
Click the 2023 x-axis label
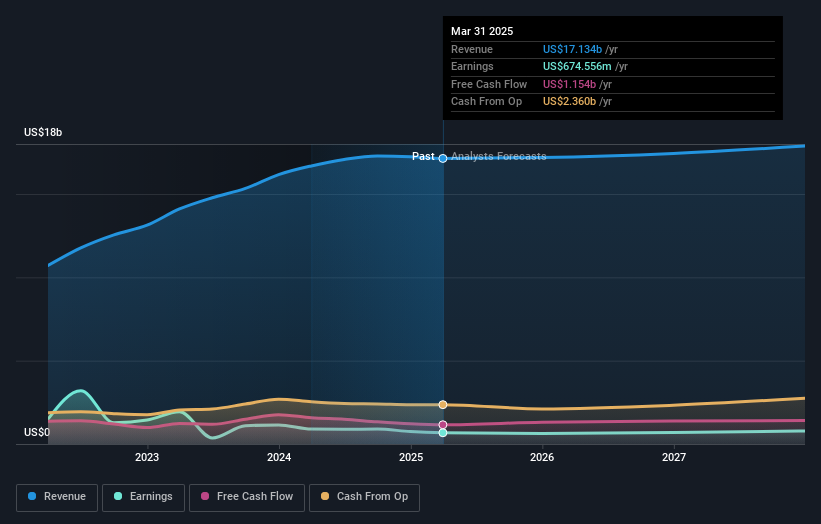coord(147,457)
